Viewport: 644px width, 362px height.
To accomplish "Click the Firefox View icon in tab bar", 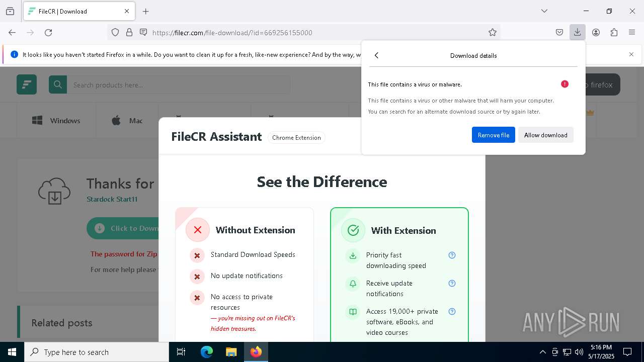I will [x=10, y=11].
